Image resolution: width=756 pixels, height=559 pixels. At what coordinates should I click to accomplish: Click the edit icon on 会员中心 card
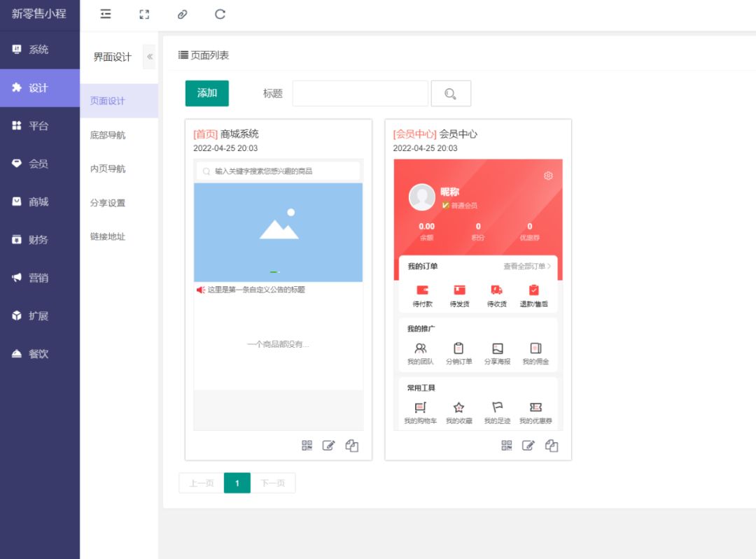pyautogui.click(x=528, y=446)
